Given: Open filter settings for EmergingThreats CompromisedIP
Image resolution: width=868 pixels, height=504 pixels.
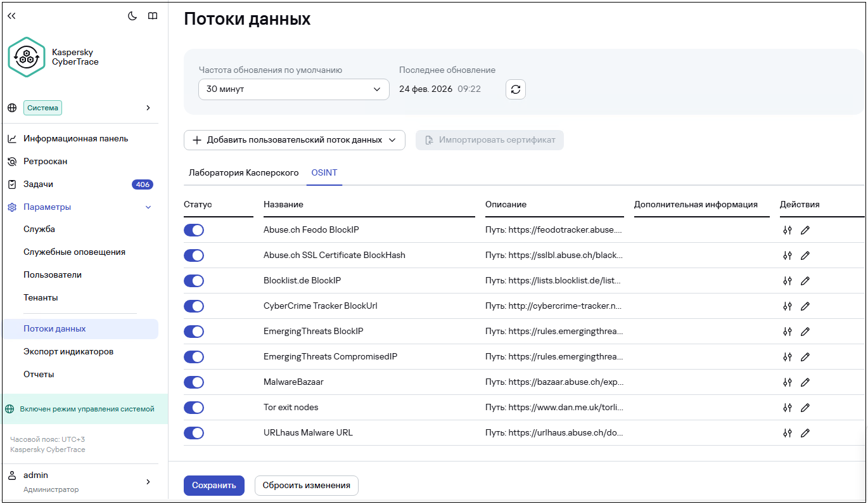Looking at the screenshot, I should click(x=788, y=357).
